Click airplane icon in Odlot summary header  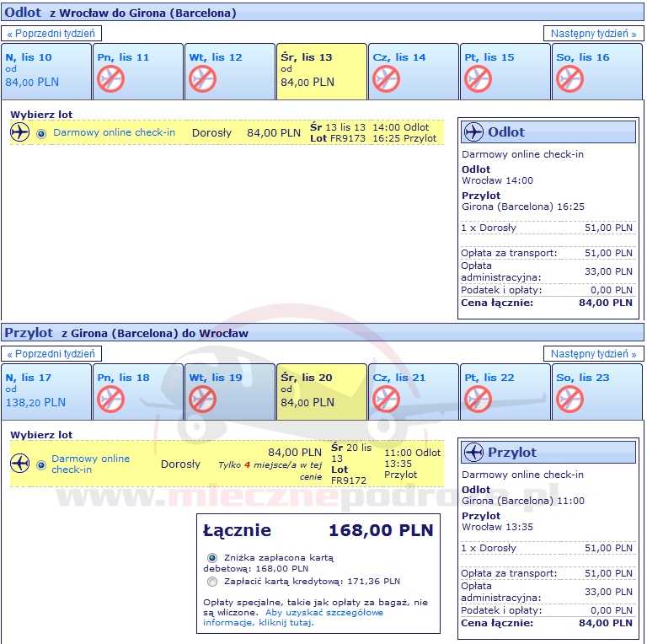click(474, 132)
